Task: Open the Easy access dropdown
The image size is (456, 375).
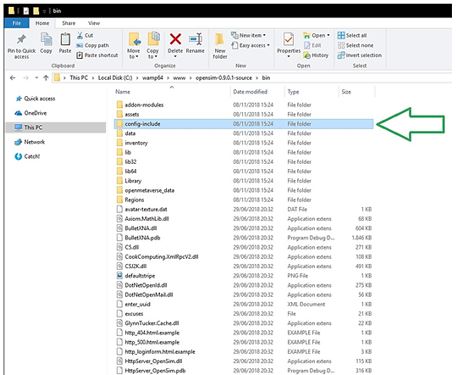Action: (x=250, y=45)
